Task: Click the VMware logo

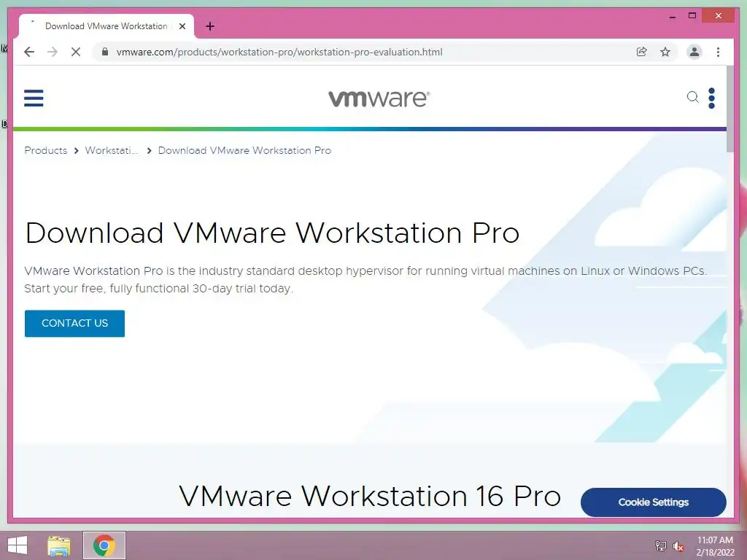Action: coord(379,98)
